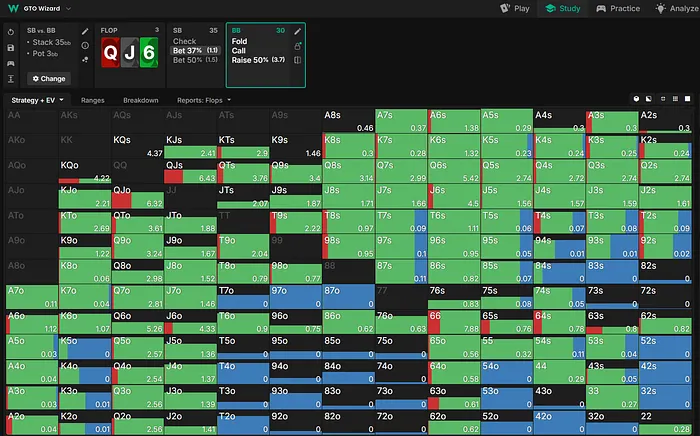Click the Change button
Image resolution: width=700 pixels, height=436 pixels.
coord(49,78)
